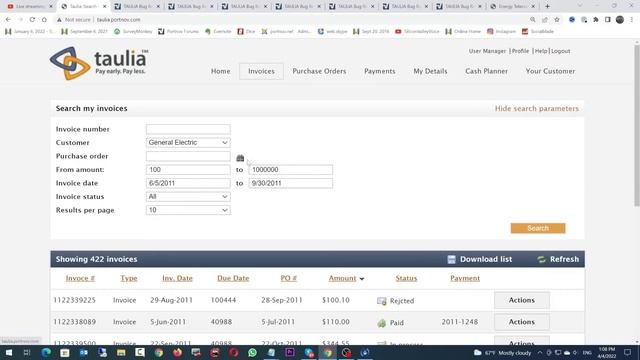Show hidden system tray icons
This screenshot has height=360, width=640.
(x=540, y=353)
